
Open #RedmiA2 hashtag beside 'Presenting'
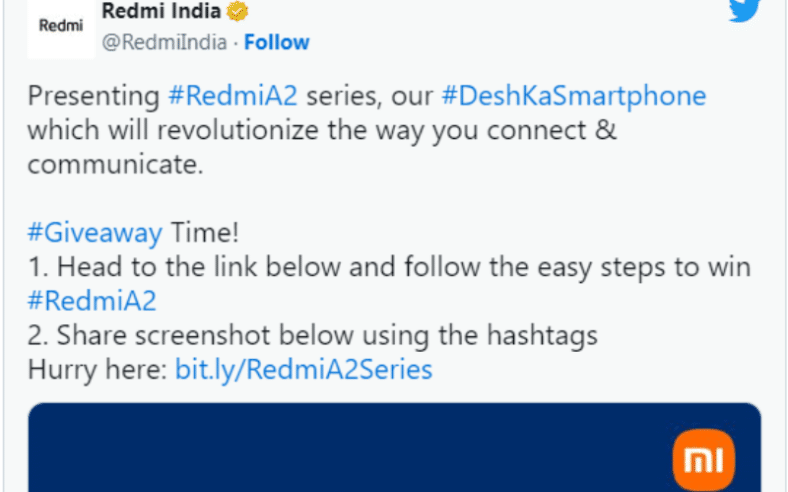(x=233, y=97)
